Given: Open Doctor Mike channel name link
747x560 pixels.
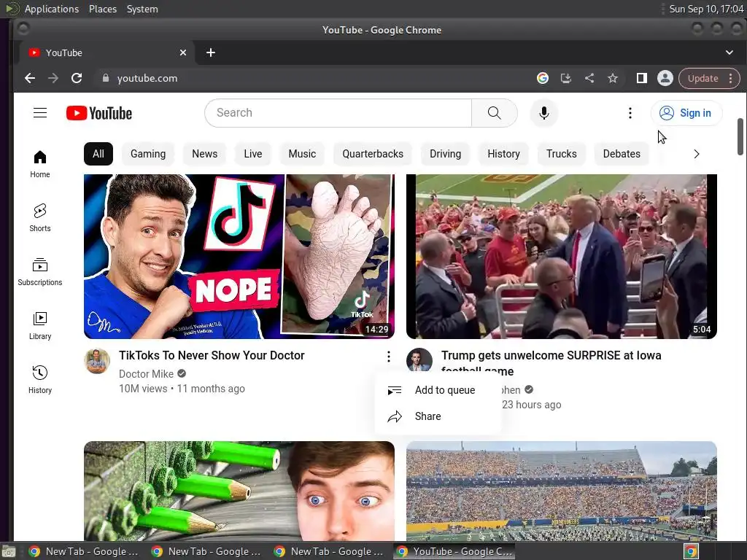Looking at the screenshot, I should [146, 374].
